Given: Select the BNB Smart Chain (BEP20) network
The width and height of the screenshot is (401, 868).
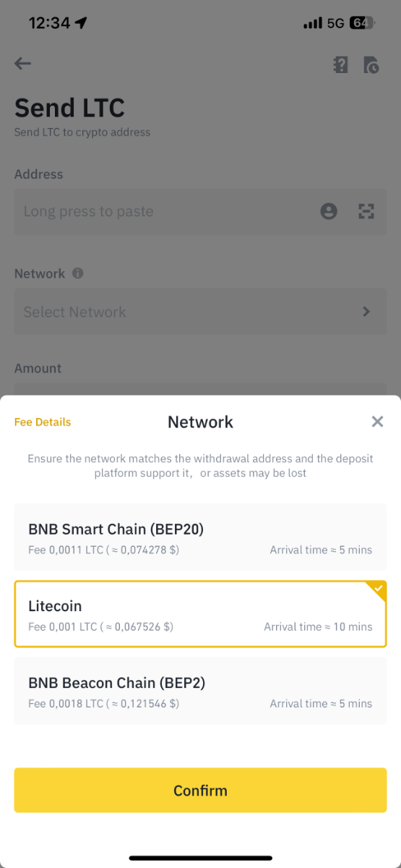Looking at the screenshot, I should pyautogui.click(x=200, y=537).
